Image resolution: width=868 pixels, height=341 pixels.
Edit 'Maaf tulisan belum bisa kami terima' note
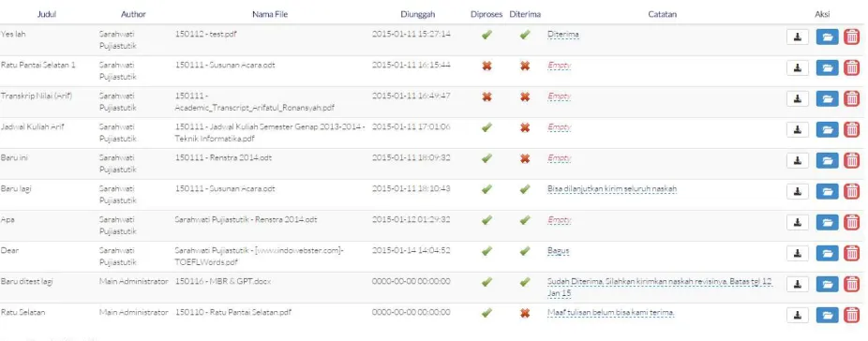[611, 313]
